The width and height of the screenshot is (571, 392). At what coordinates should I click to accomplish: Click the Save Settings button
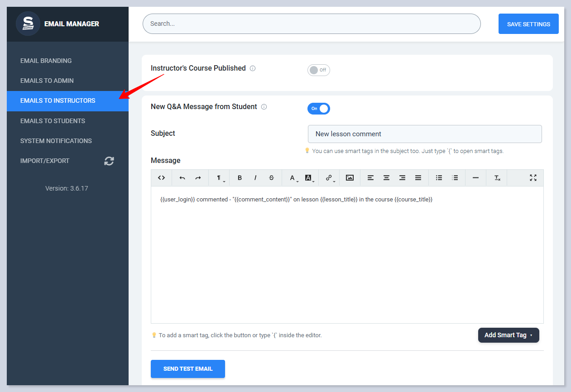pos(528,24)
